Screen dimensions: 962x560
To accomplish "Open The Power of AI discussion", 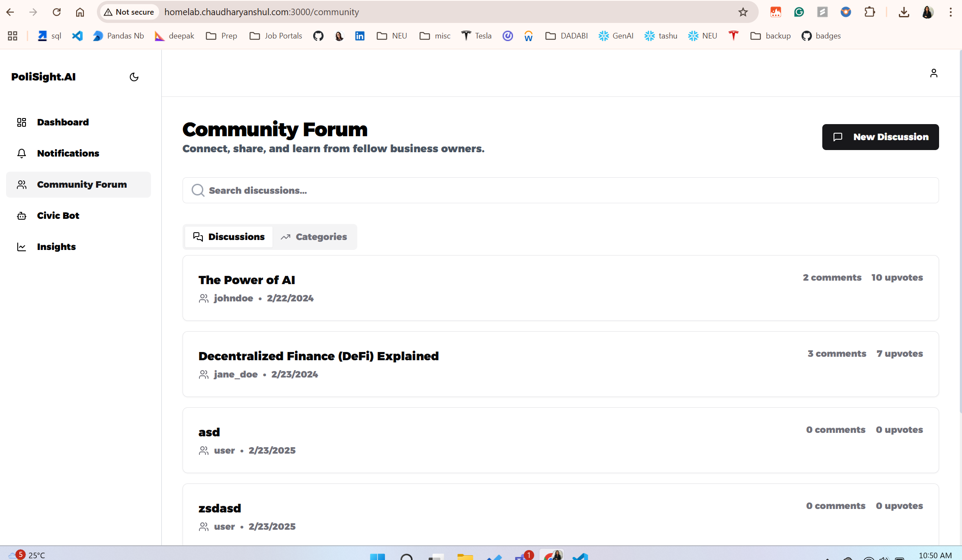I will [x=247, y=280].
